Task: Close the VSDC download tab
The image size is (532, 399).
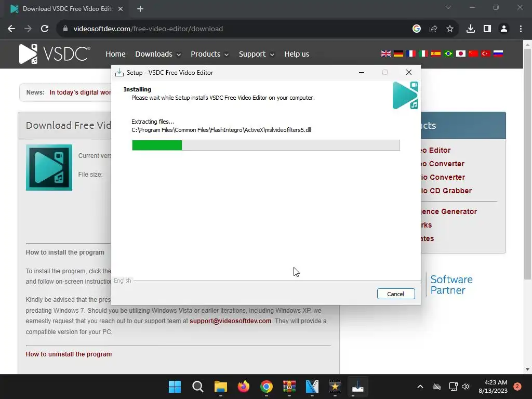Action: [x=121, y=9]
